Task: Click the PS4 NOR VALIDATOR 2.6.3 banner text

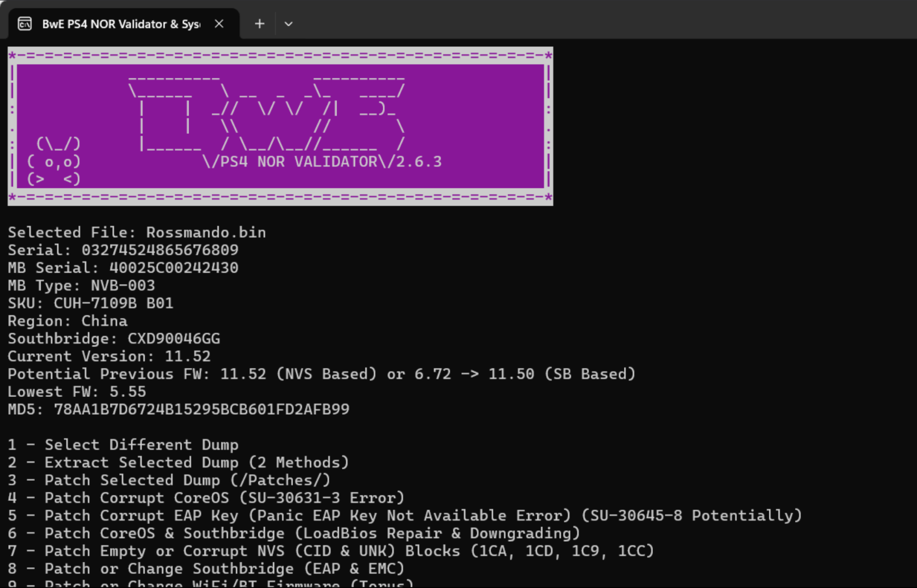Action: [321, 162]
